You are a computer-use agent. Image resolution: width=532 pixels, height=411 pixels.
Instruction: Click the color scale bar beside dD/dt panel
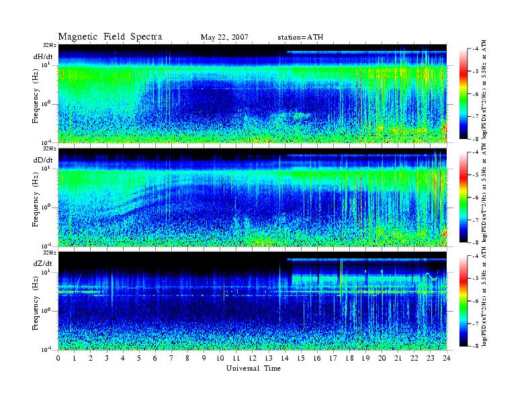463,197
